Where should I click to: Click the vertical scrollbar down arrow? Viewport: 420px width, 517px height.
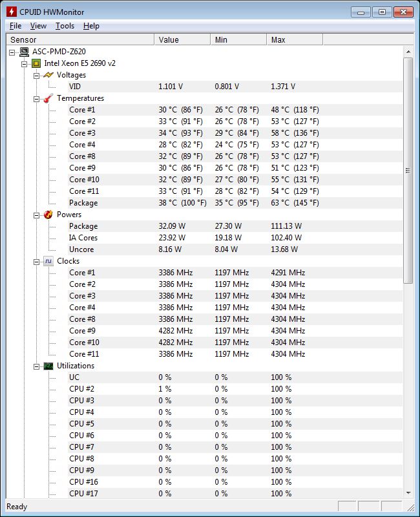[x=409, y=494]
